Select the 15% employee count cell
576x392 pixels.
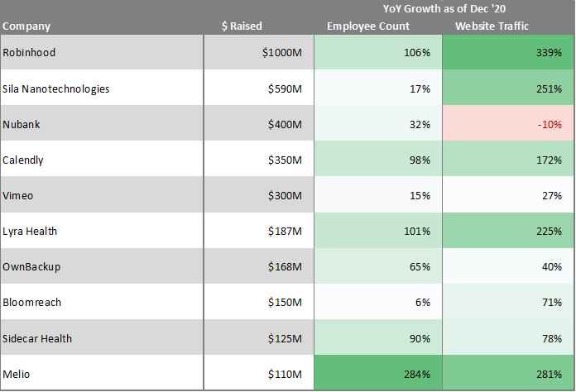pos(378,194)
